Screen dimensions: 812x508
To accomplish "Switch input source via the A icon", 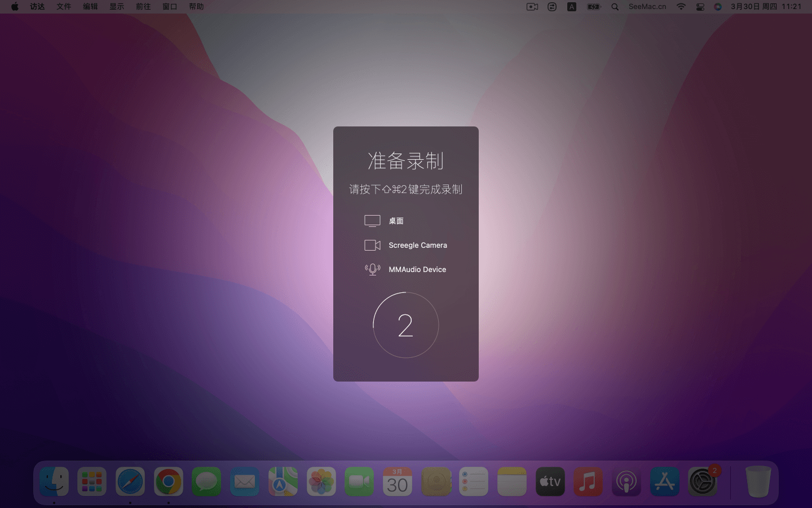I will (571, 7).
